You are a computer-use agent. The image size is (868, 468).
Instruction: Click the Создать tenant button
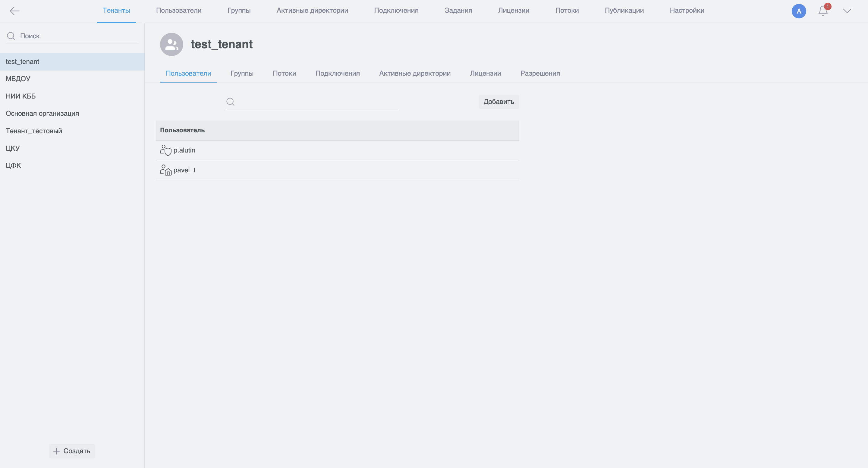pos(72,451)
